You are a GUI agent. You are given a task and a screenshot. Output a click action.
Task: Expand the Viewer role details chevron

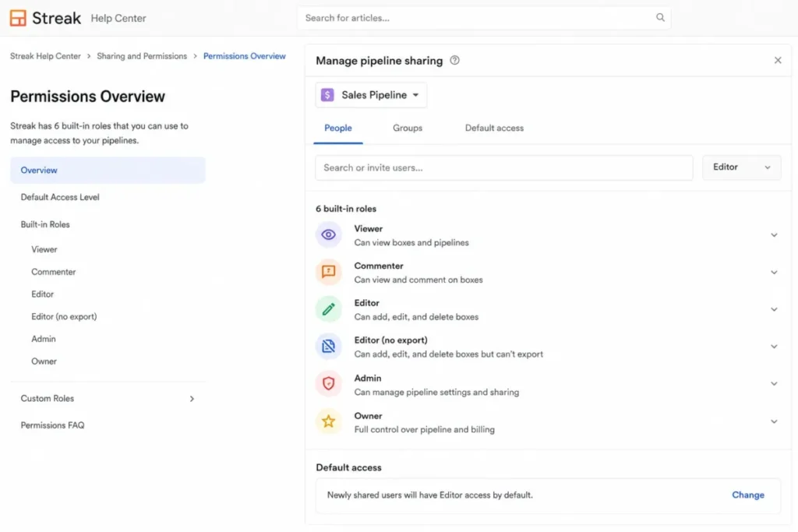click(774, 235)
